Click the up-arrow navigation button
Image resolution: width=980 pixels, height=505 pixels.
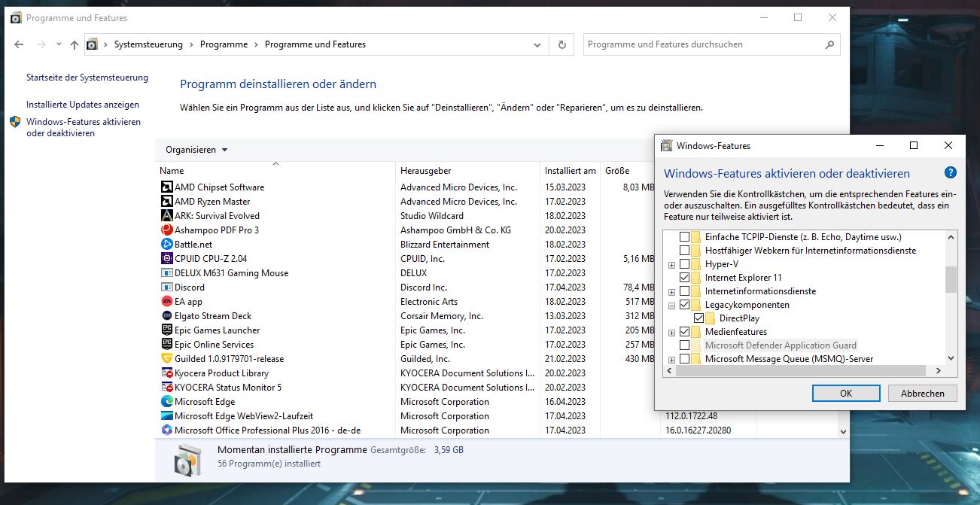pos(74,44)
